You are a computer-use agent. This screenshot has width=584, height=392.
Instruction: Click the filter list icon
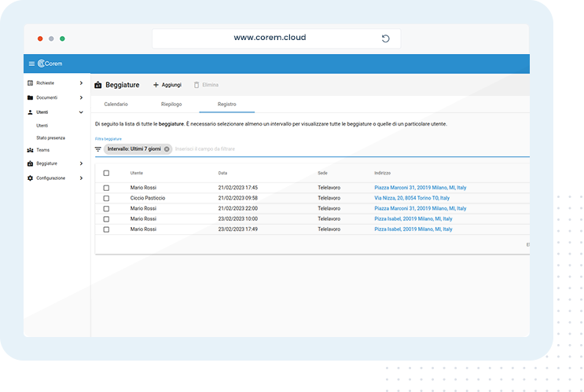point(98,148)
